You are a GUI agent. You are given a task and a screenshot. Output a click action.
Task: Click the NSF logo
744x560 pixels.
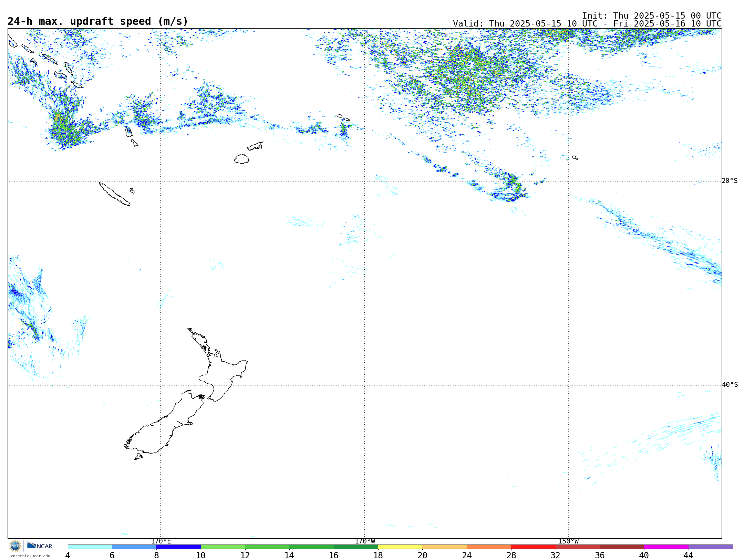click(x=15, y=546)
